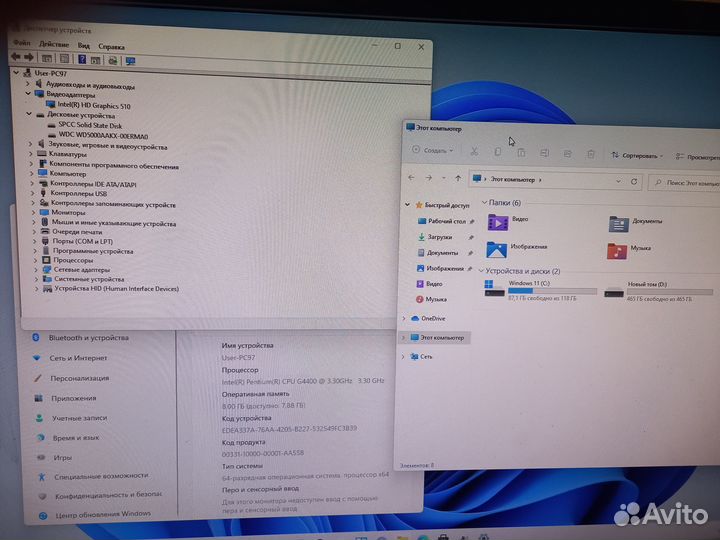Collapse the Видеоадаптеры category
Viewport: 720px width, 540px height.
(x=28, y=93)
